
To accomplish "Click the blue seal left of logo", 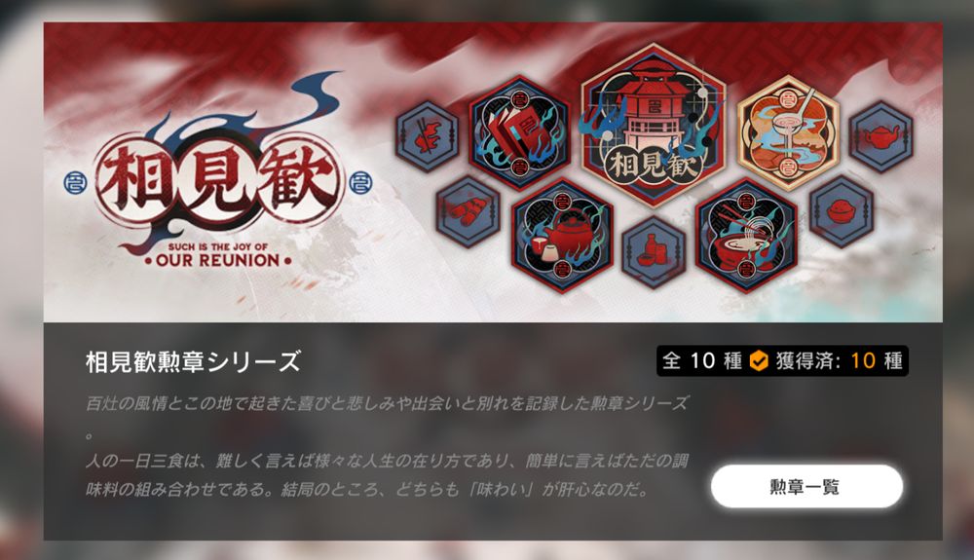I will pyautogui.click(x=76, y=182).
